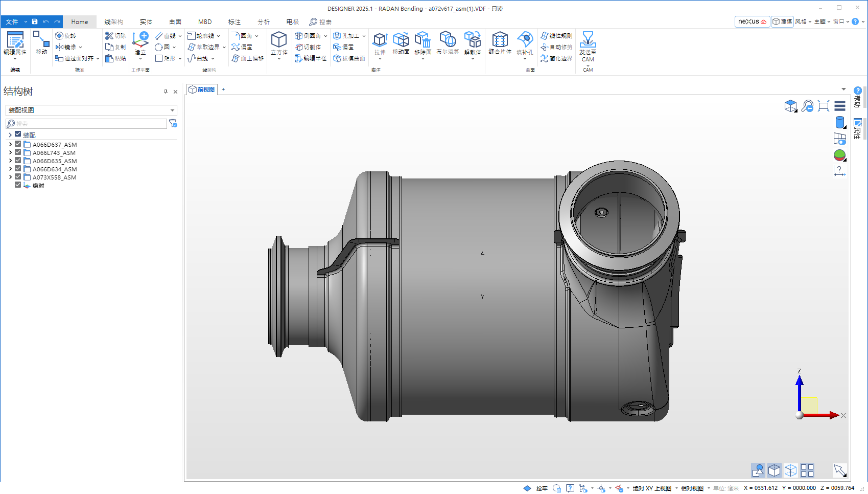Click the 简化边界 simplify boundary tool
Image resolution: width=868 pixels, height=494 pixels.
[x=556, y=58]
